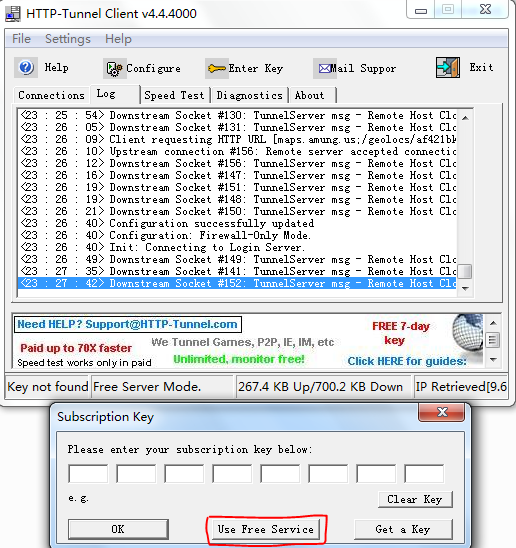Click the banner panel scroll-down arrow
The height and width of the screenshot is (548, 516).
493,360
